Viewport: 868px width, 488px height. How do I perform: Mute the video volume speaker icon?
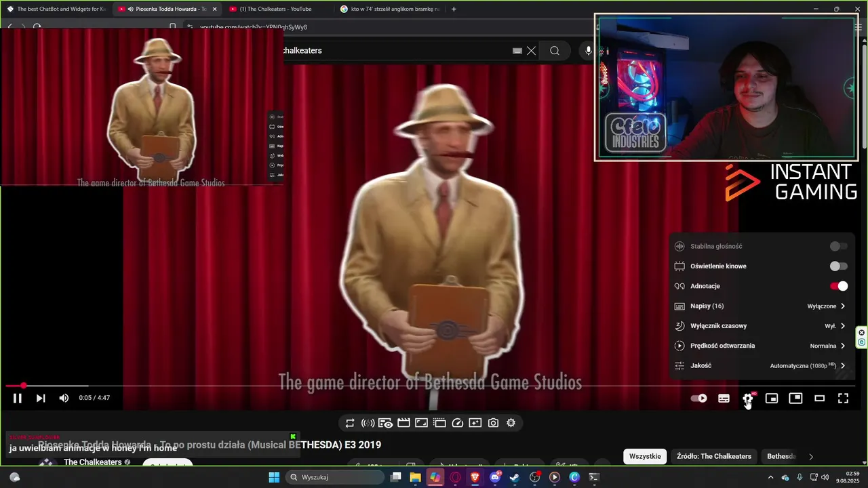[64, 399]
